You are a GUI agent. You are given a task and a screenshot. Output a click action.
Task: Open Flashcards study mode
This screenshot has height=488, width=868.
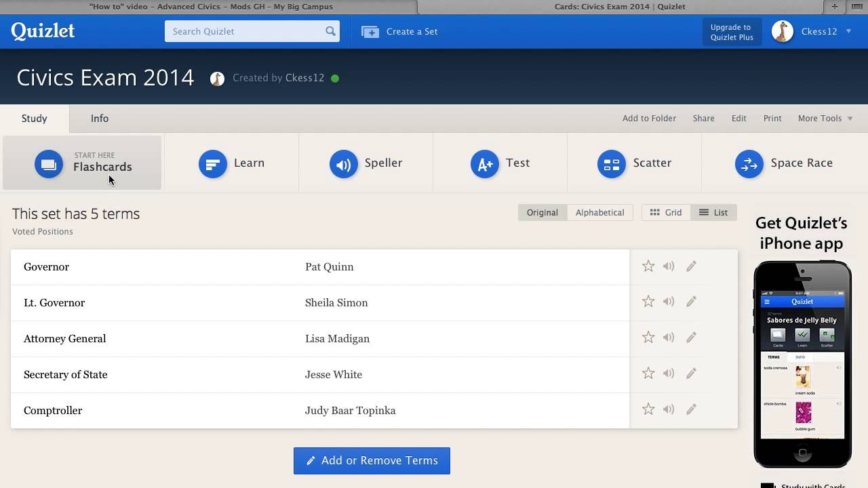click(x=82, y=163)
